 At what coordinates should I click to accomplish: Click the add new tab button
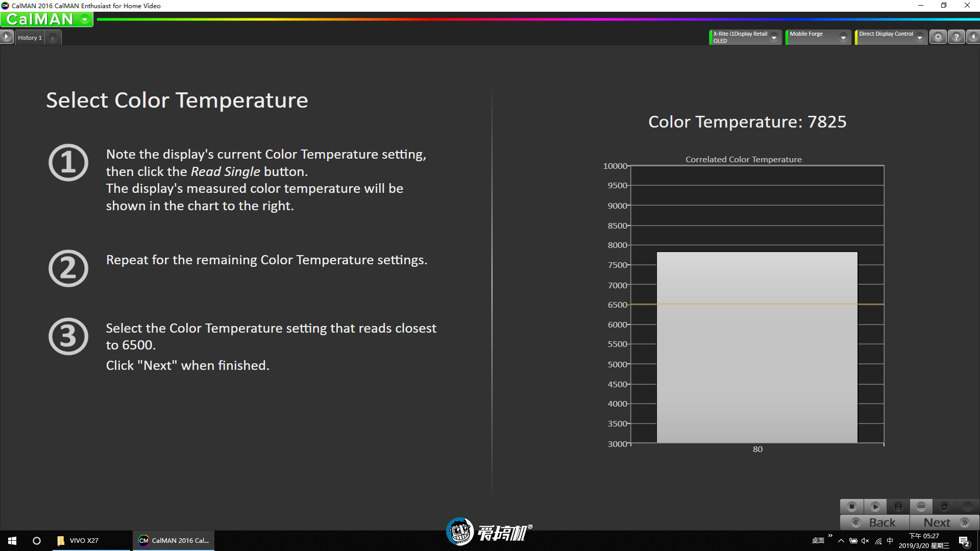point(53,37)
